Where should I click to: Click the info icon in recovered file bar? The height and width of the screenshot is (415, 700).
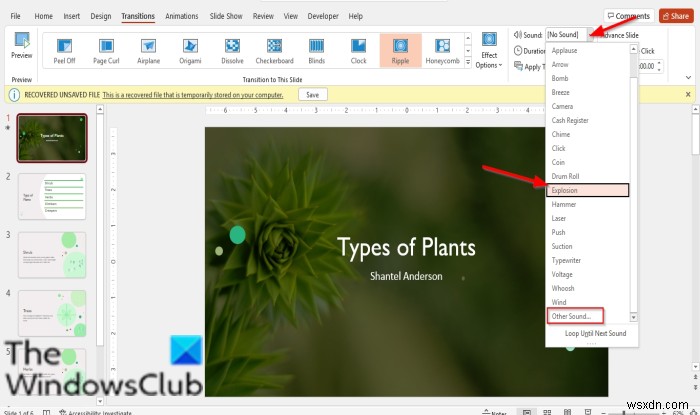tap(14, 95)
